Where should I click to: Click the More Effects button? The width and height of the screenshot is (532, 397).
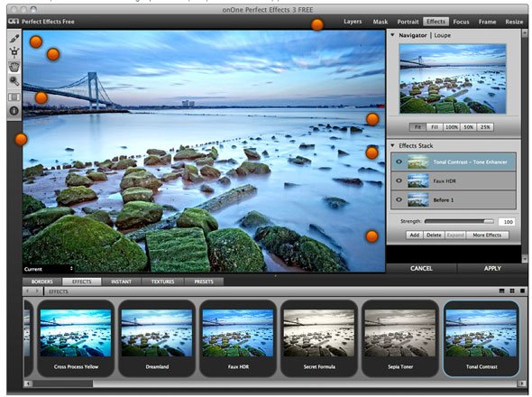pos(487,235)
